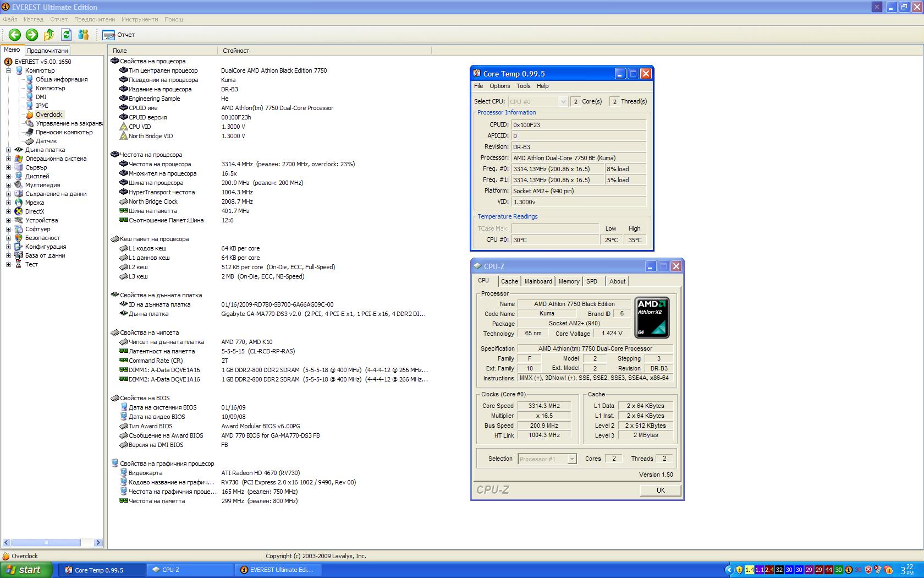The height and width of the screenshot is (578, 924).
Task: Move the sidebar horizontal scrollbar right arrow
Action: [98, 542]
